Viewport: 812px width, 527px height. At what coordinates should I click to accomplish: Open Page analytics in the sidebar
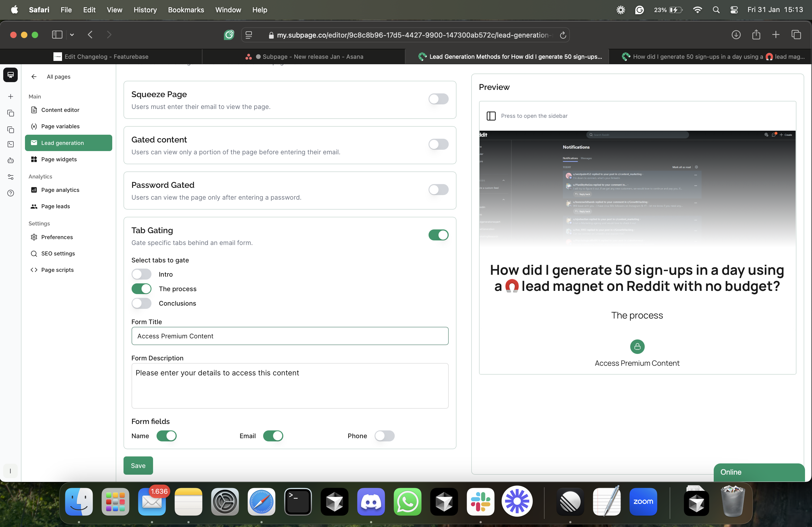pos(68,190)
